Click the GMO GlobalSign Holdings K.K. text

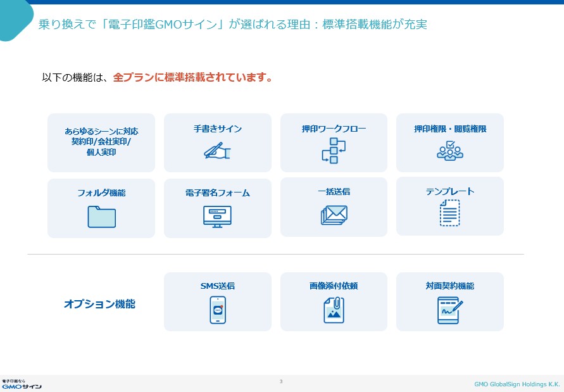pos(517,384)
